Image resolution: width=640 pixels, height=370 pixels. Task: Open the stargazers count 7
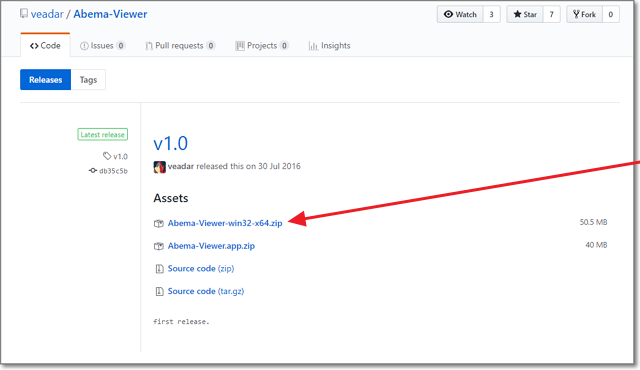(x=551, y=14)
